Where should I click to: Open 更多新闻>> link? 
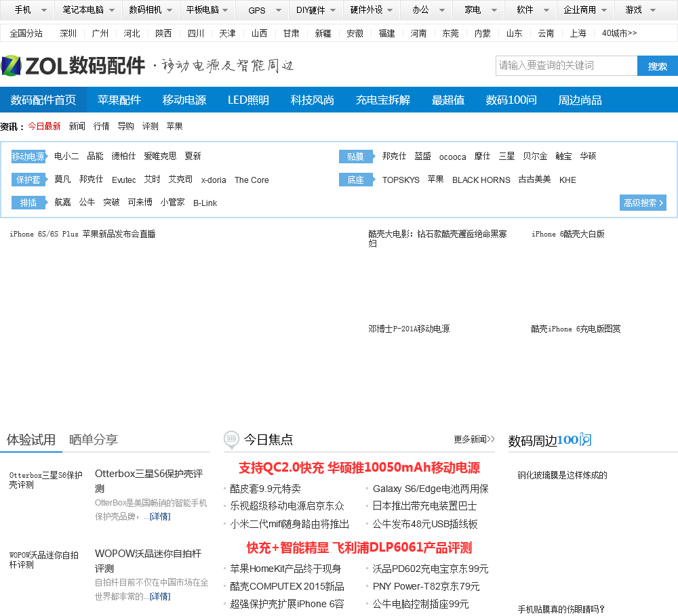coord(474,439)
